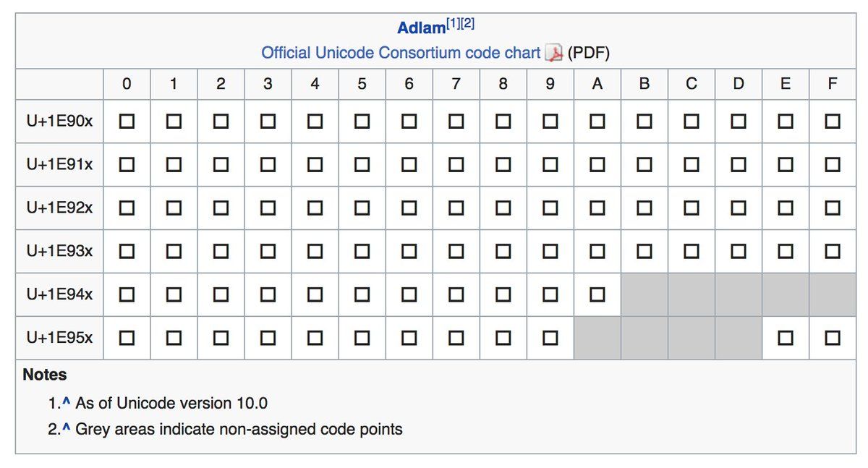The height and width of the screenshot is (468, 868).
Task: Click the column header C
Action: click(x=692, y=84)
